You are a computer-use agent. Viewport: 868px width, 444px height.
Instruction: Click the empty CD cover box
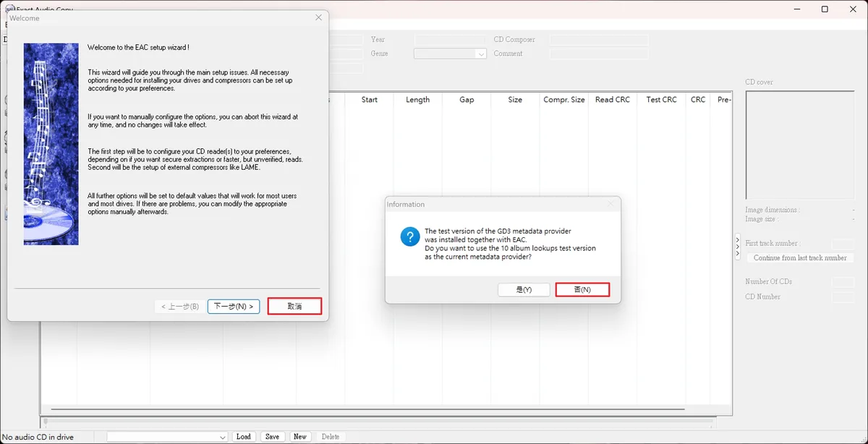[800, 145]
